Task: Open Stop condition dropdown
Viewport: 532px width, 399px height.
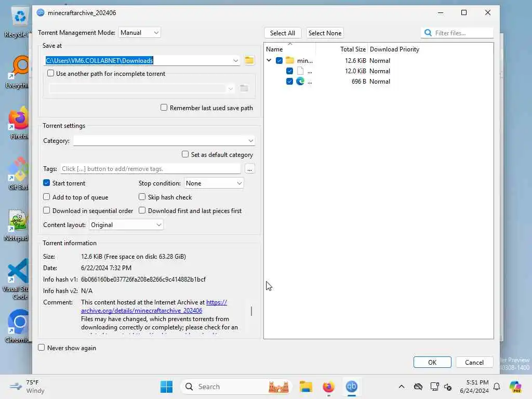Action: click(214, 183)
